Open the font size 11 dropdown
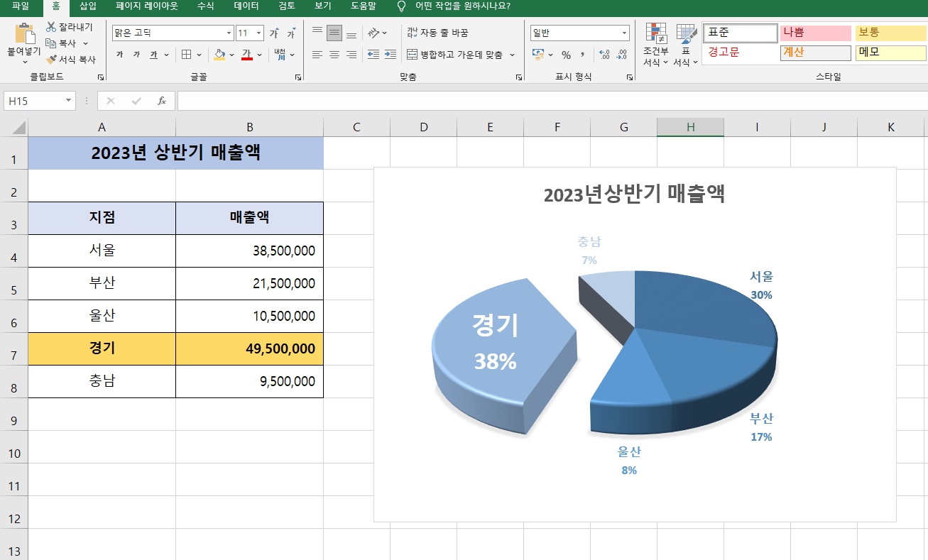 pos(258,33)
